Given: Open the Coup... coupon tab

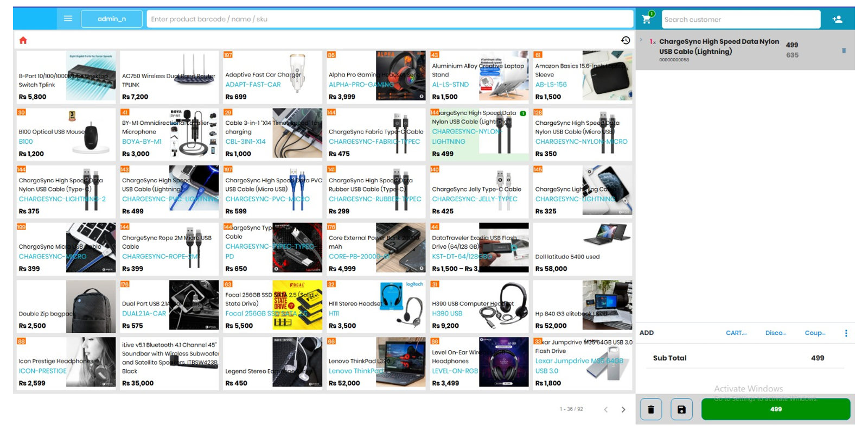Looking at the screenshot, I should 815,333.
